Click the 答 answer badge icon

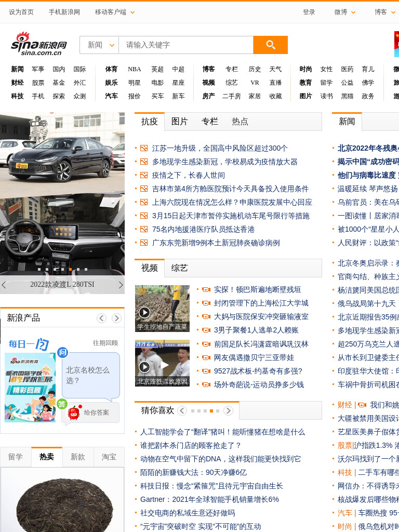pyautogui.click(x=62, y=404)
